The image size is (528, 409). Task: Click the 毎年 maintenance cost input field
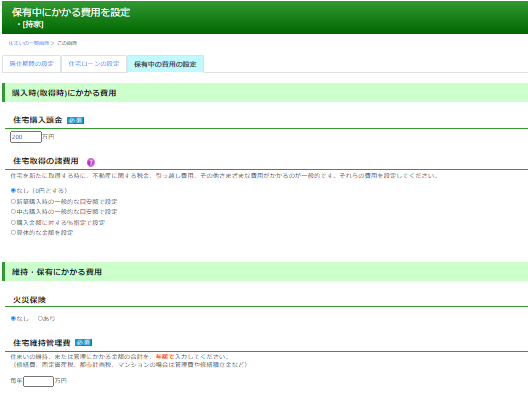click(x=38, y=381)
